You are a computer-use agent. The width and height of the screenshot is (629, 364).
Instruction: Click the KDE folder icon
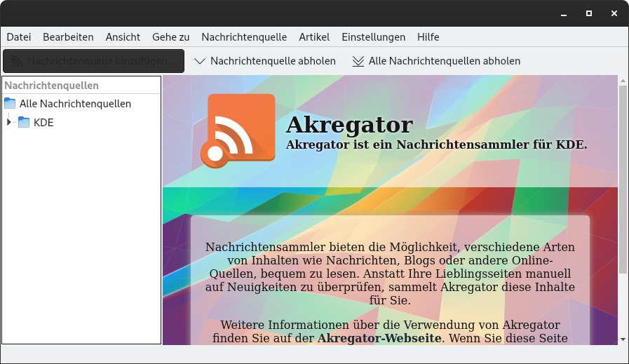point(24,123)
